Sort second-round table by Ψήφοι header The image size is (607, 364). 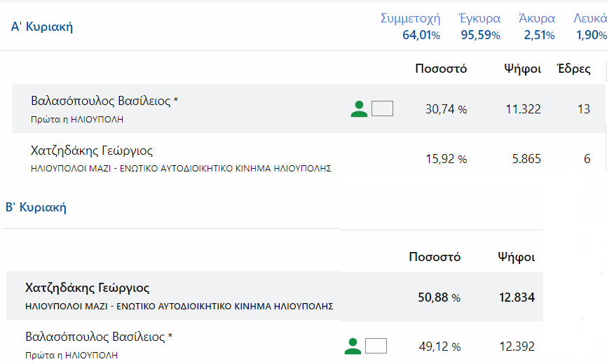click(517, 257)
